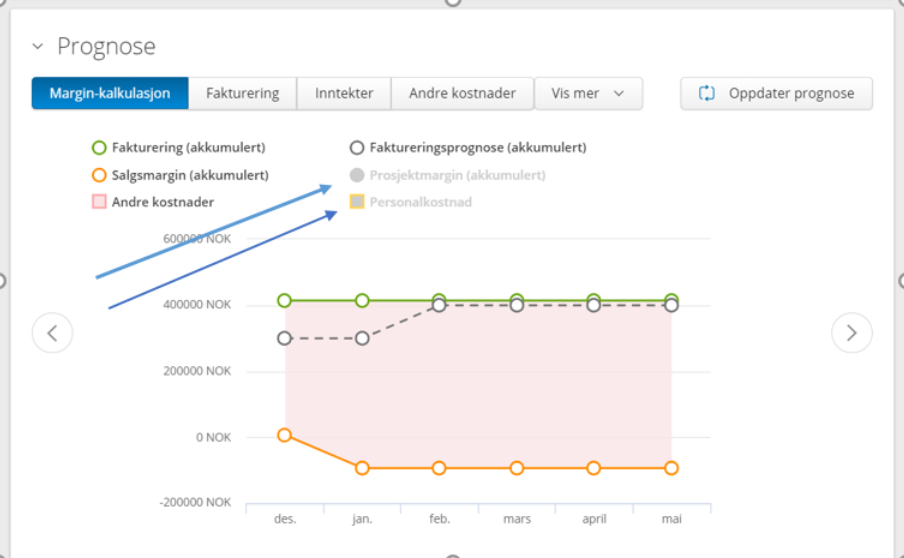The width and height of the screenshot is (904, 558).
Task: Click the jan. Faktureringsprognose grey data point
Action: [362, 338]
